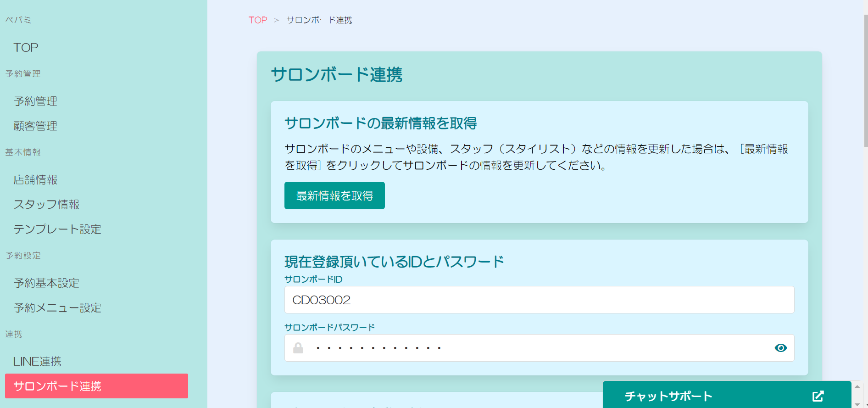868x408 pixels.
Task: Open 予約基本設定 in sidebar
Action: [46, 283]
